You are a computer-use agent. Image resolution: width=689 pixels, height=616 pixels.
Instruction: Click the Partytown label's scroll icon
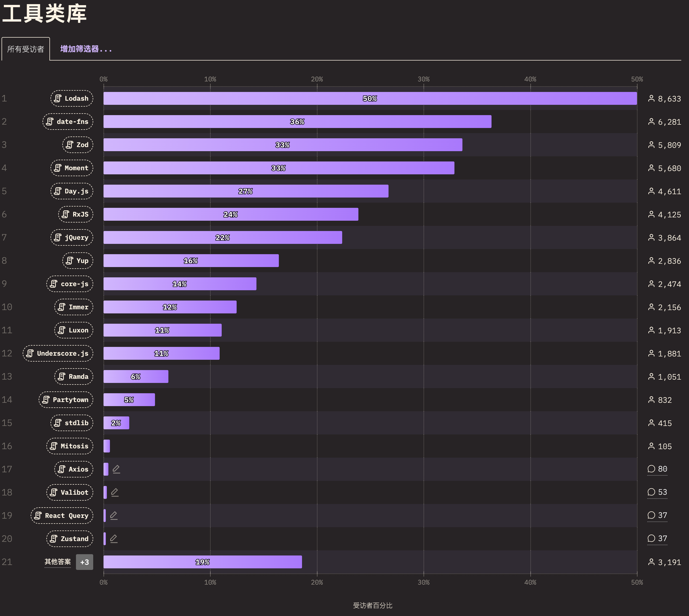46,400
